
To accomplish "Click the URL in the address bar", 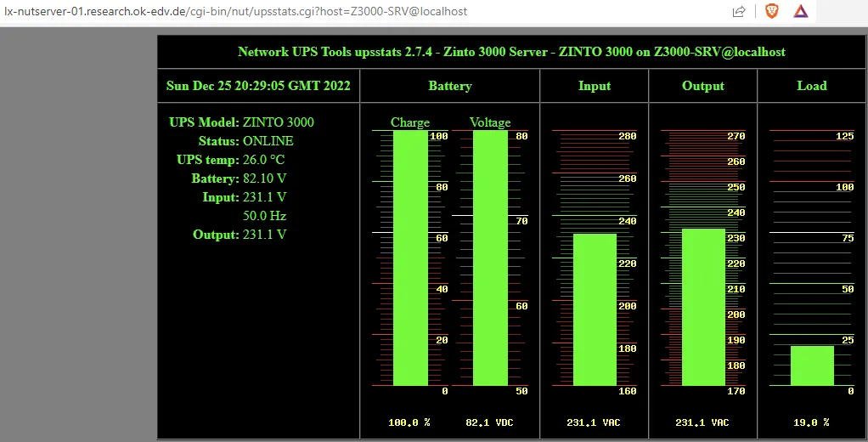I will click(235, 11).
